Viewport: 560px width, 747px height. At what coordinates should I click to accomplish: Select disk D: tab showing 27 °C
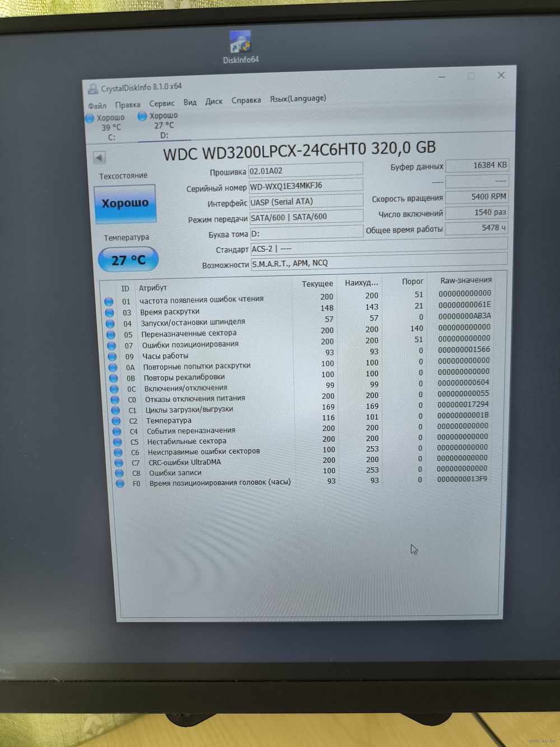point(164,126)
